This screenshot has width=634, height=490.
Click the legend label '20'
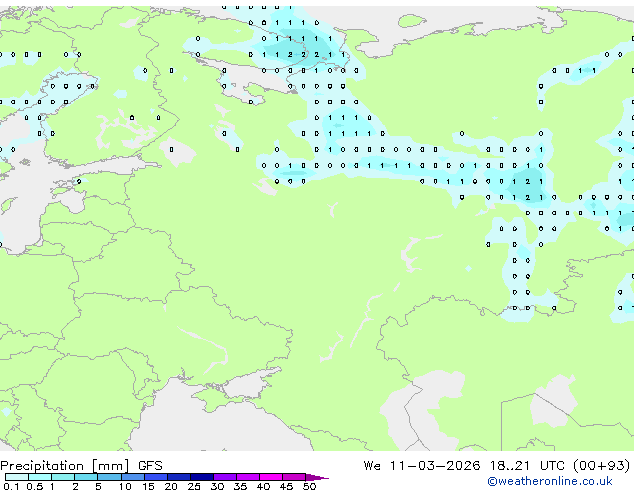[x=171, y=486]
